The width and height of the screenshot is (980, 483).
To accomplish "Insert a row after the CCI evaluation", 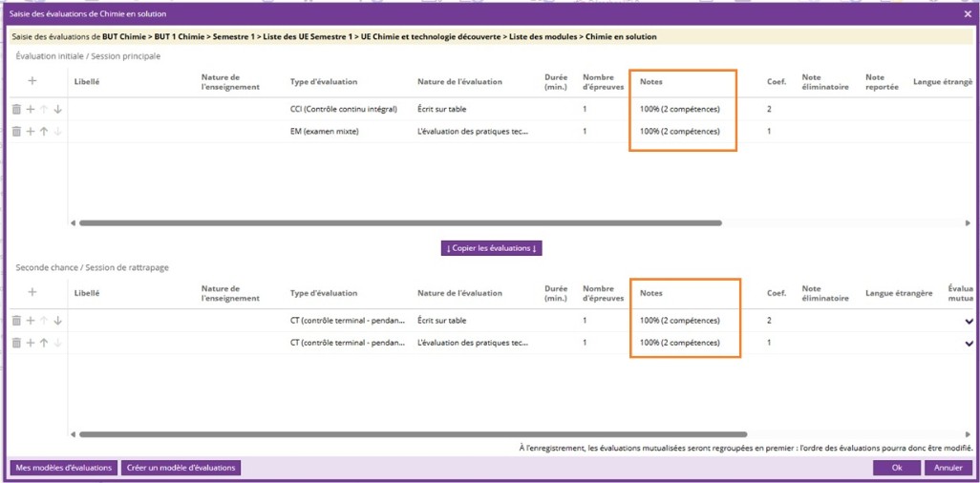I will 30,110.
